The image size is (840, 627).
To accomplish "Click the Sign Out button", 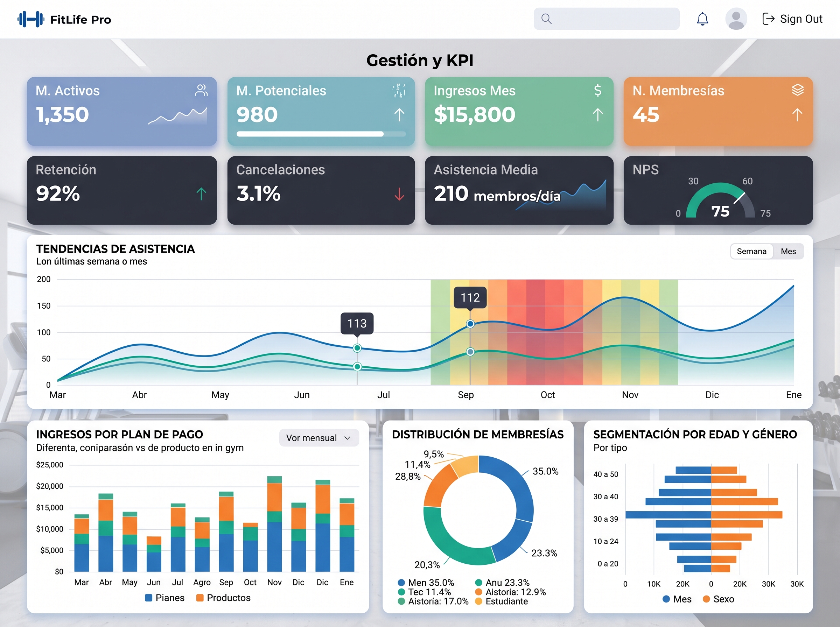I will click(792, 19).
